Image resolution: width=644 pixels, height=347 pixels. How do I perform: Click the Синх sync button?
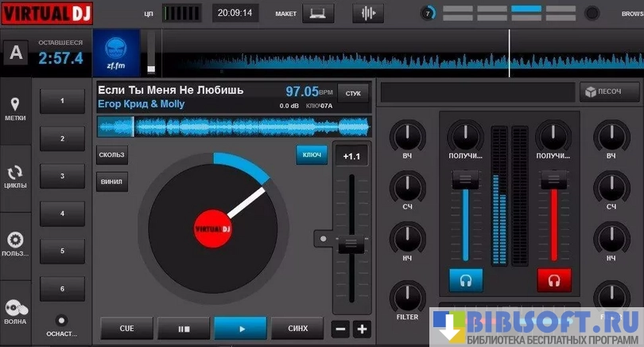[x=297, y=328]
